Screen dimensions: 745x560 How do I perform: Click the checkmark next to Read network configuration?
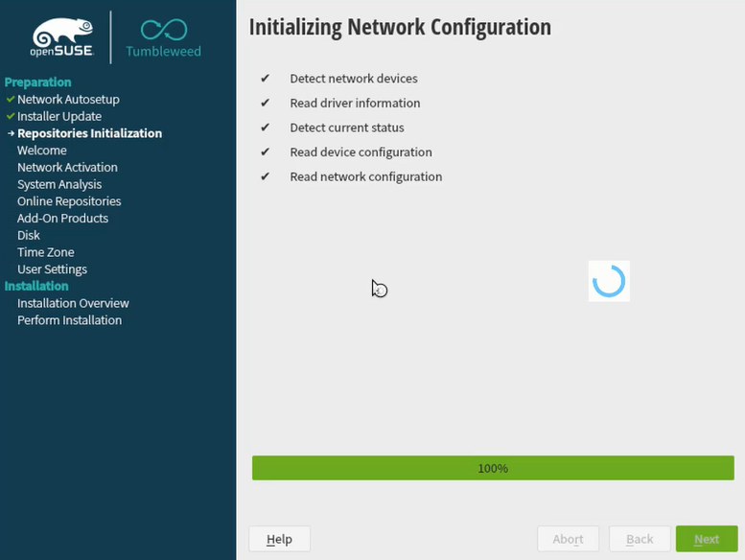click(x=266, y=176)
